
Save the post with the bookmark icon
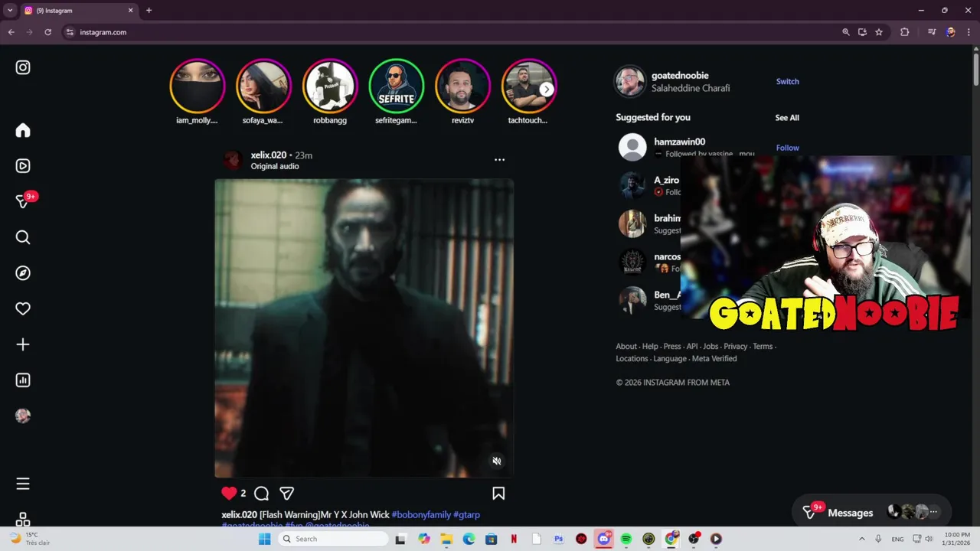click(x=498, y=494)
